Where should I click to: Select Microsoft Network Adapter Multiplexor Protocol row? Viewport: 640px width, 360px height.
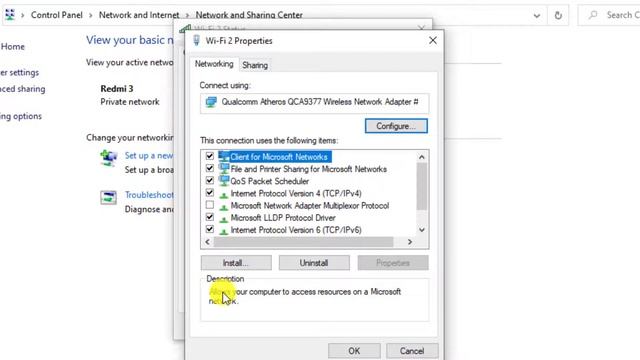pos(310,206)
